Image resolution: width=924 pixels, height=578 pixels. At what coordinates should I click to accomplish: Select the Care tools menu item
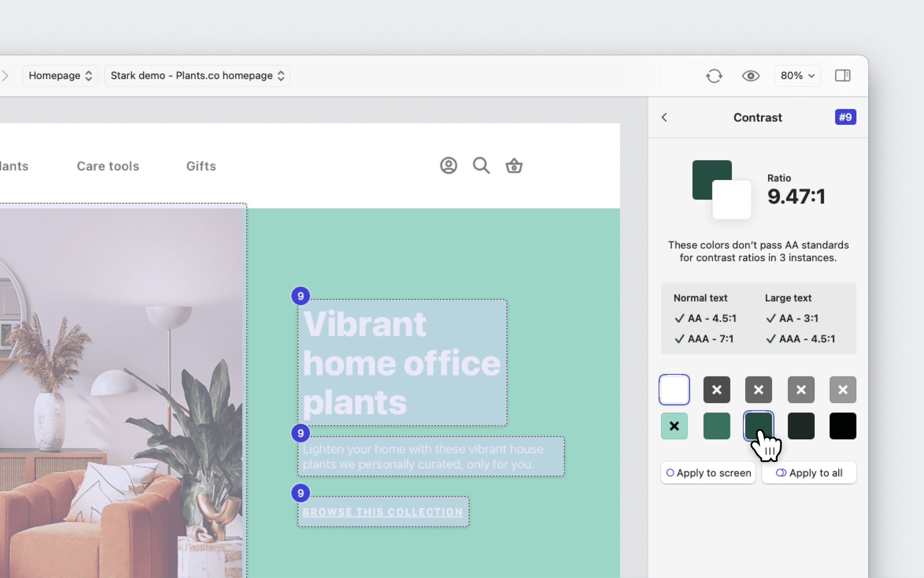pyautogui.click(x=107, y=166)
